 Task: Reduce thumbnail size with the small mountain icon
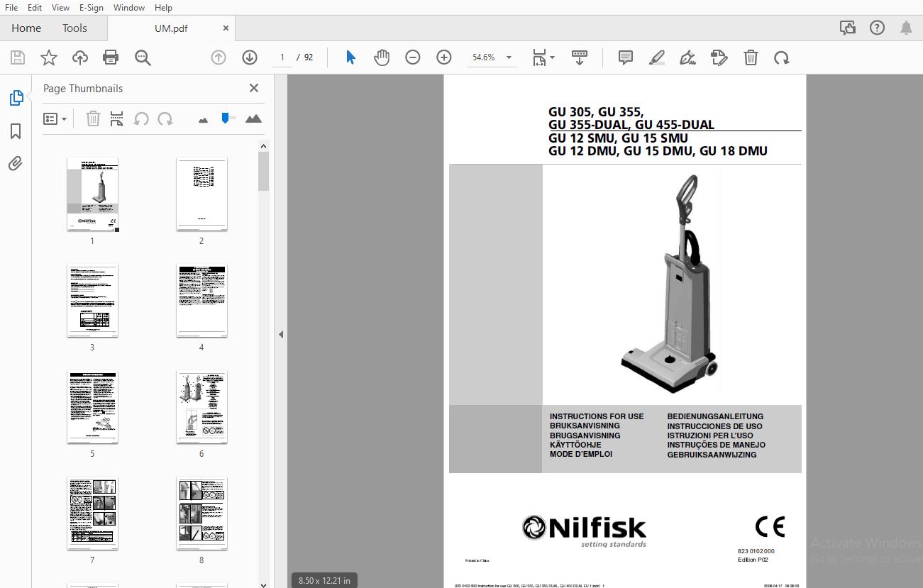point(204,120)
